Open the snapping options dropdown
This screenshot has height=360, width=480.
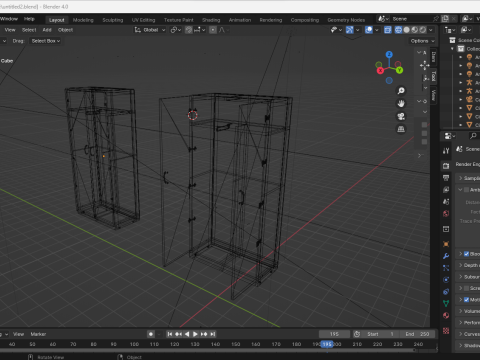click(x=200, y=30)
